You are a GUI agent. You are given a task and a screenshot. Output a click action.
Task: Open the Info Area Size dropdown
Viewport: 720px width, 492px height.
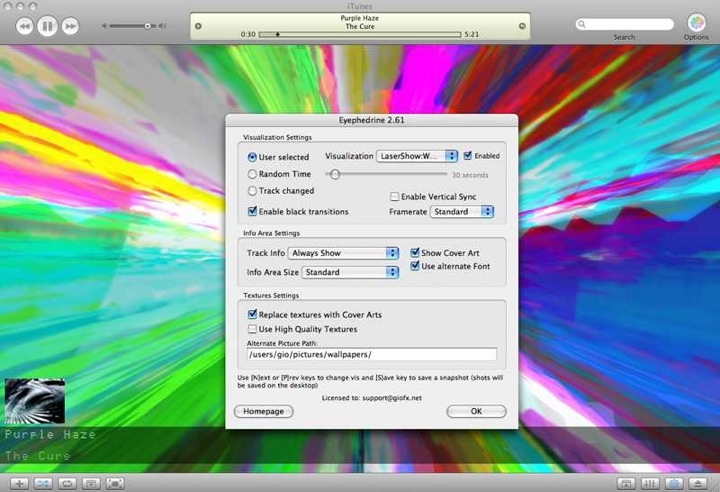coord(350,272)
